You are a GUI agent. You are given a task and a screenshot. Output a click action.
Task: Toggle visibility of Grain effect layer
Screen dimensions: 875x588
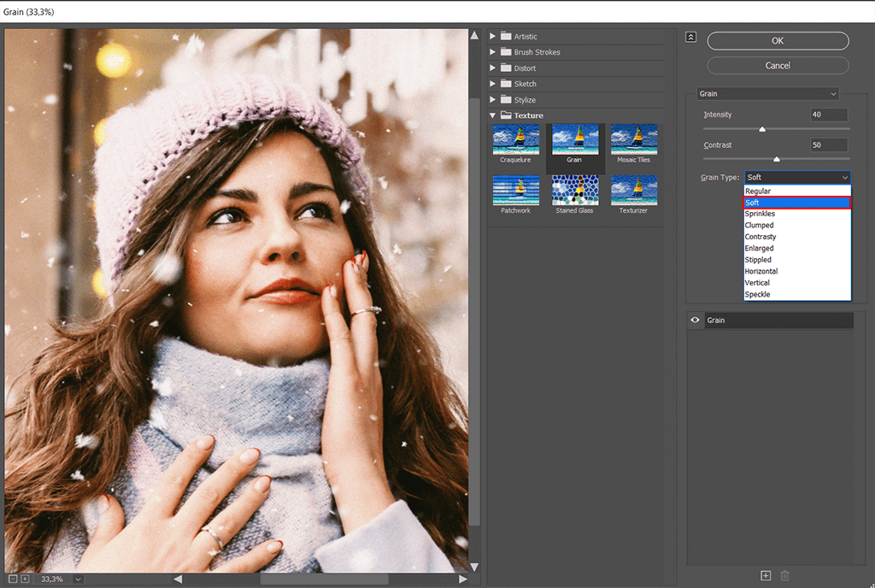point(696,320)
